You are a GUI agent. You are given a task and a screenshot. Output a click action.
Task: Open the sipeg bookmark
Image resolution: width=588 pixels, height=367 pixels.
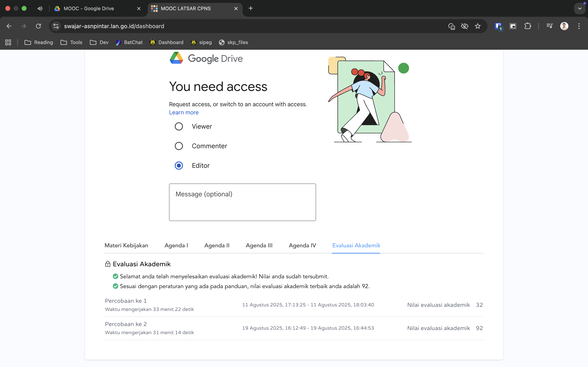(x=202, y=42)
